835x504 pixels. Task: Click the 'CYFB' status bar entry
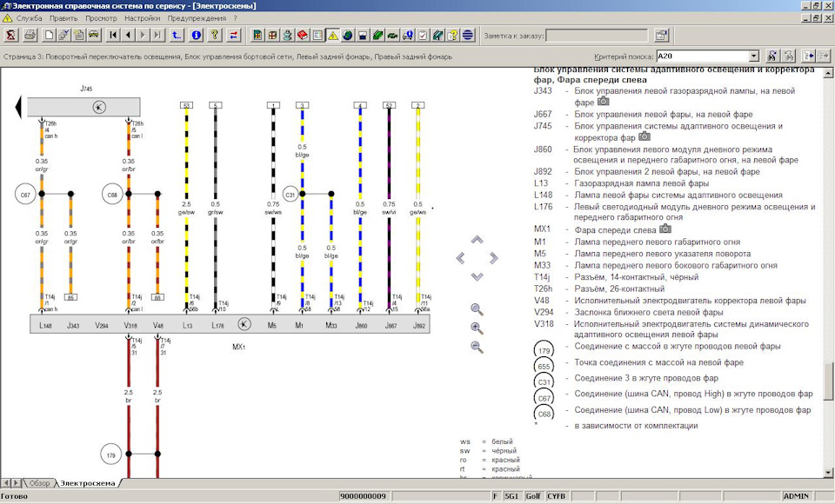557,496
